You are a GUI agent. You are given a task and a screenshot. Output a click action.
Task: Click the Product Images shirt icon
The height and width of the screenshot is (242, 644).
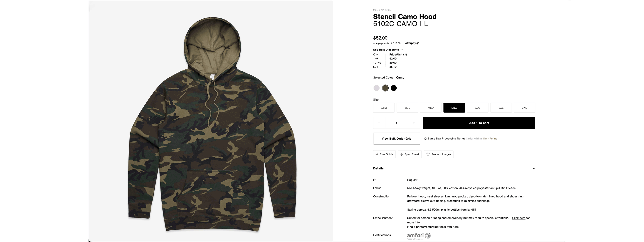(428, 154)
